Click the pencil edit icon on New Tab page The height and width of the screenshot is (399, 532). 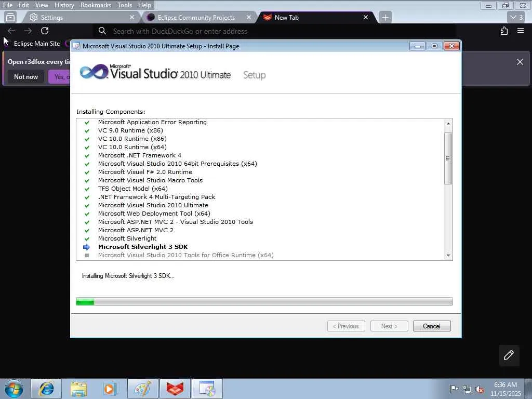click(x=509, y=355)
